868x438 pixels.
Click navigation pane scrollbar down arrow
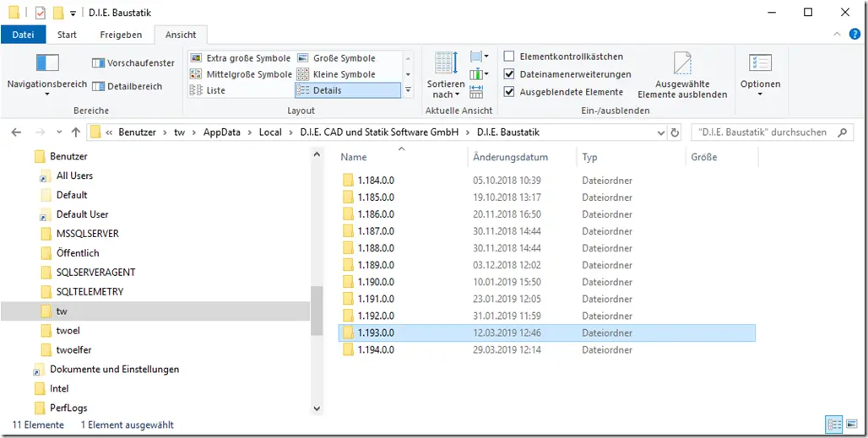pyautogui.click(x=317, y=408)
